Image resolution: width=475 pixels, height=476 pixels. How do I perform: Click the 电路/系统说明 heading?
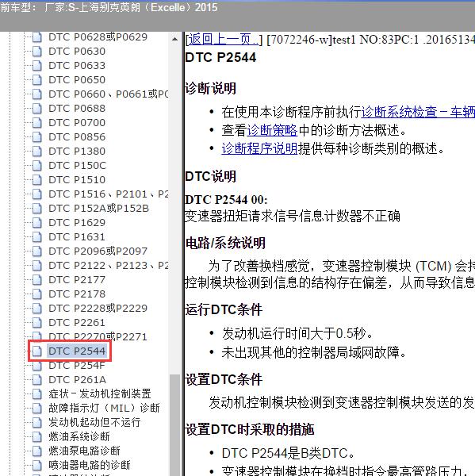(225, 244)
